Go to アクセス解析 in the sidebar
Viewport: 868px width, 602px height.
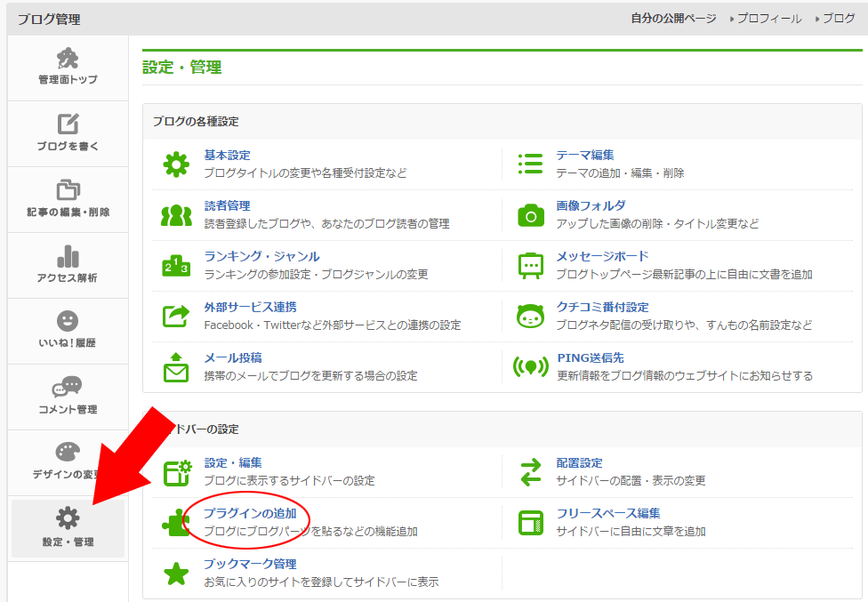pyautogui.click(x=68, y=265)
